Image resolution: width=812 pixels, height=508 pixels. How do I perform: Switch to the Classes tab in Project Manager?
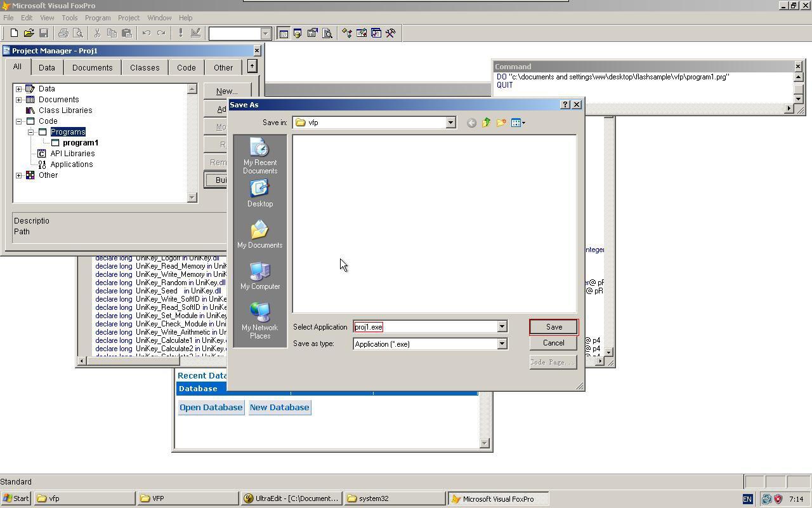click(145, 67)
